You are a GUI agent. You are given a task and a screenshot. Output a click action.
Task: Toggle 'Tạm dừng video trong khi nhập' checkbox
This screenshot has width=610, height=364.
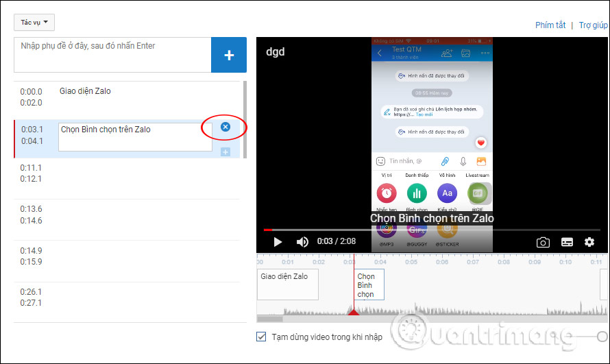(261, 337)
